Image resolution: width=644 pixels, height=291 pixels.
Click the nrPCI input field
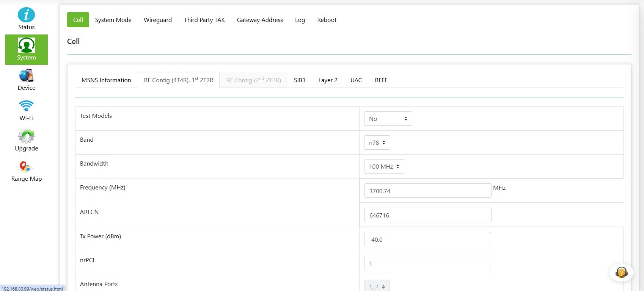point(427,263)
